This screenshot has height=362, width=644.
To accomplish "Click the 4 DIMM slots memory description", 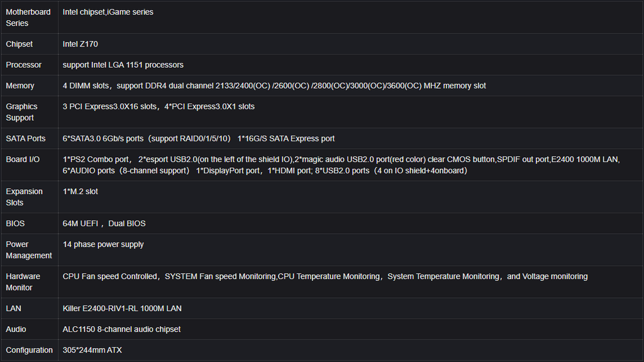I will click(x=274, y=85).
